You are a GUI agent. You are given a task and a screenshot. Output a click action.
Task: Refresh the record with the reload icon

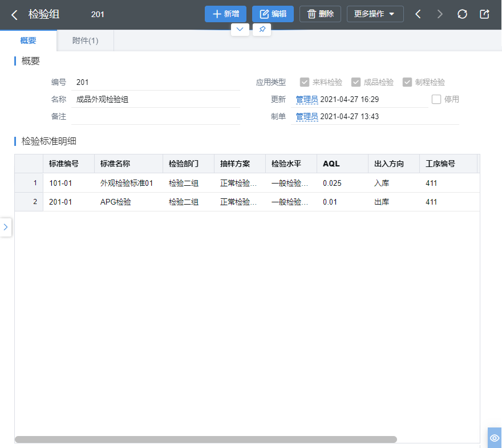tap(462, 14)
